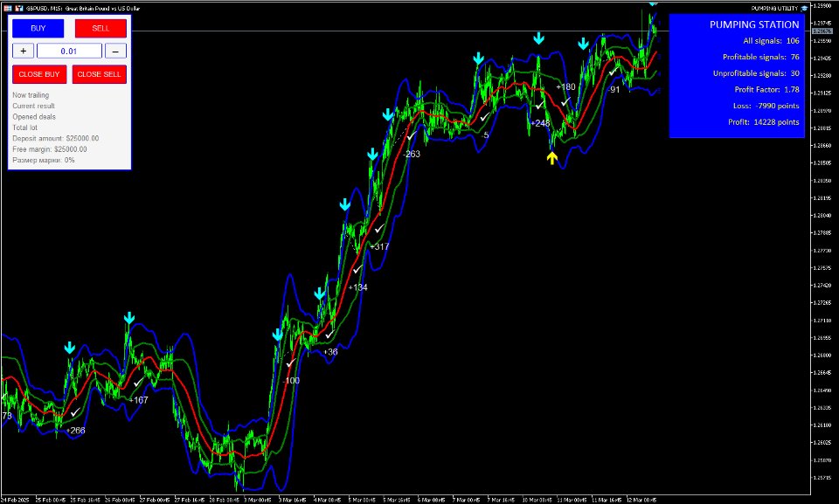The width and height of the screenshot is (839, 504).
Task: Click the GBPUSD, M15 chart title
Action: point(83,8)
